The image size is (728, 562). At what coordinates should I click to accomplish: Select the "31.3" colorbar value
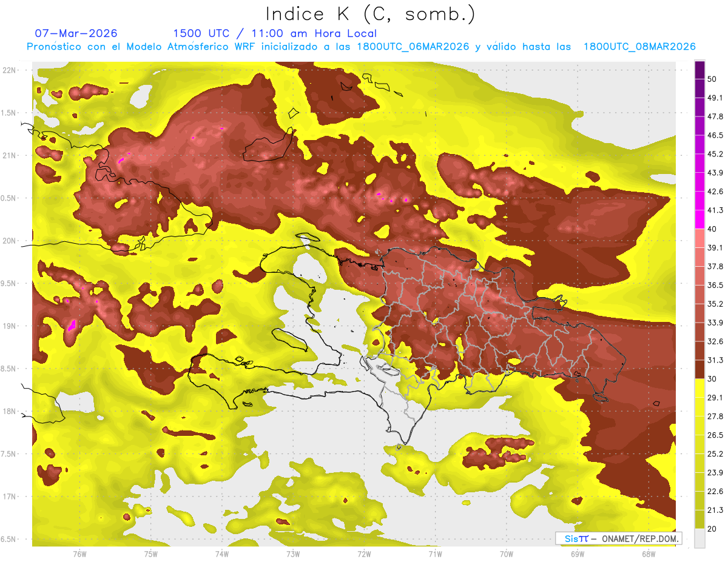coord(715,360)
